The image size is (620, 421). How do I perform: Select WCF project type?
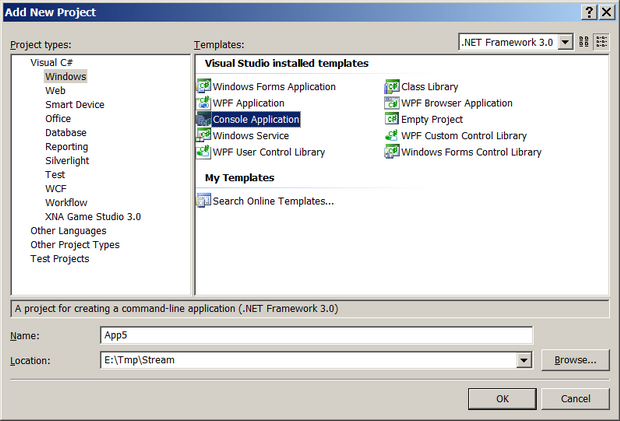(56, 189)
